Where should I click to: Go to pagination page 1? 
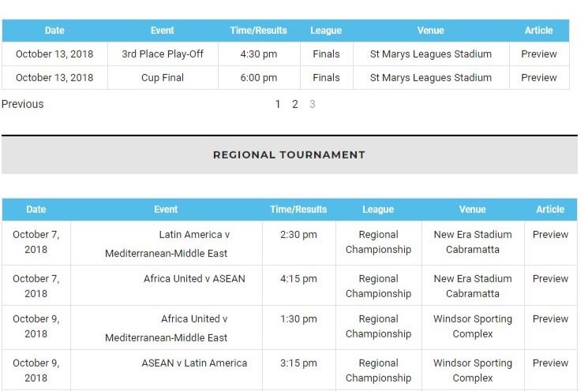click(x=278, y=104)
